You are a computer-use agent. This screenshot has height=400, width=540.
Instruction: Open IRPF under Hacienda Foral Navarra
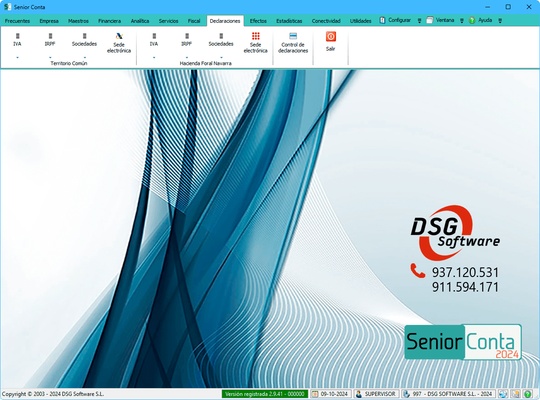click(187, 40)
